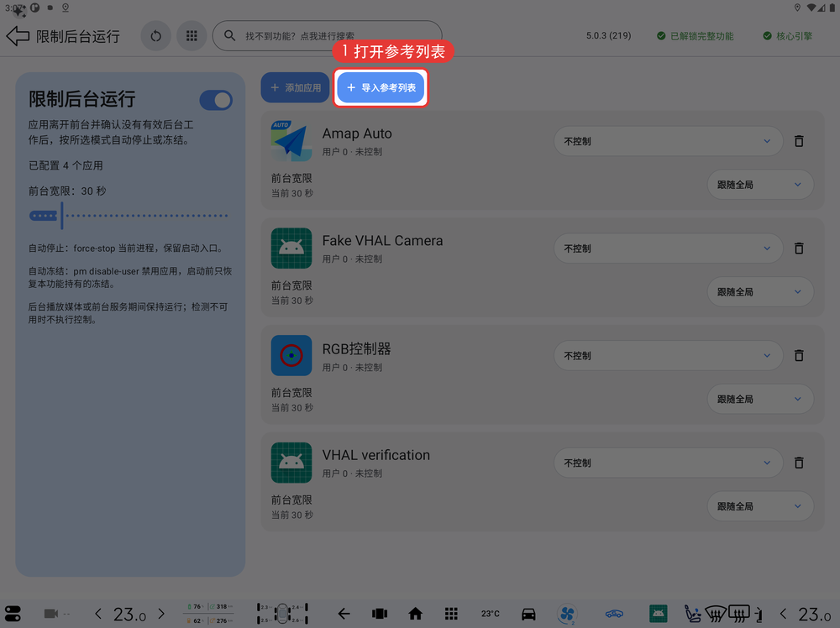The image size is (840, 628).
Task: Decrease left temperature with the left chevron
Action: 98,614
